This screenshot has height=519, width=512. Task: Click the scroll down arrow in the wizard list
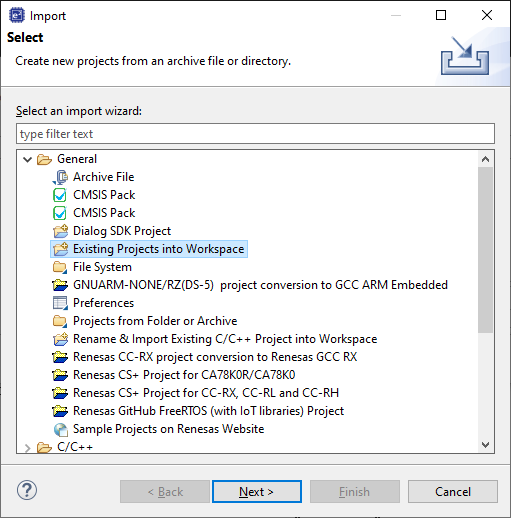point(486,445)
